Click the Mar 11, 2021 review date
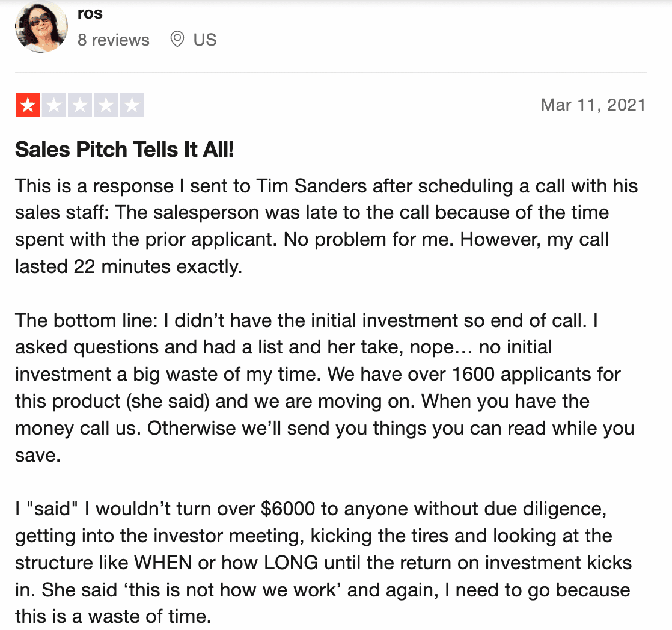 [593, 105]
